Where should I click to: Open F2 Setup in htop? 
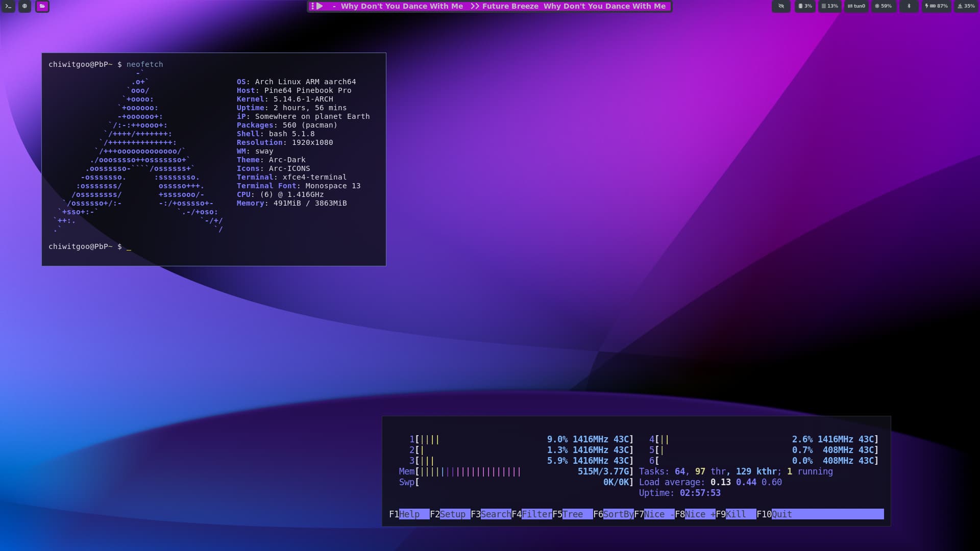[x=450, y=514]
